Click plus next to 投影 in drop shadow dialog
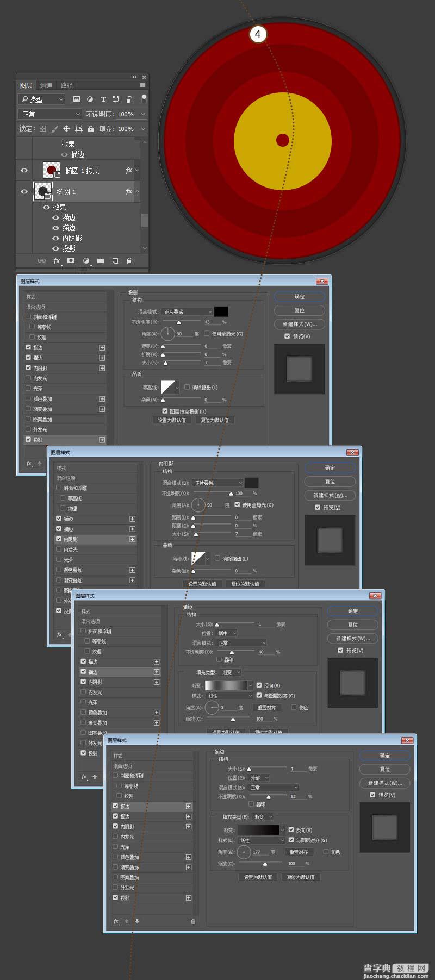Screen dimensions: 435x980 pyautogui.click(x=102, y=440)
